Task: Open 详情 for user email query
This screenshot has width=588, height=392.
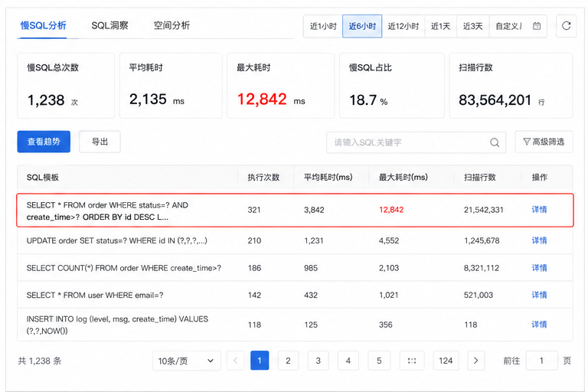Action: 539,295
